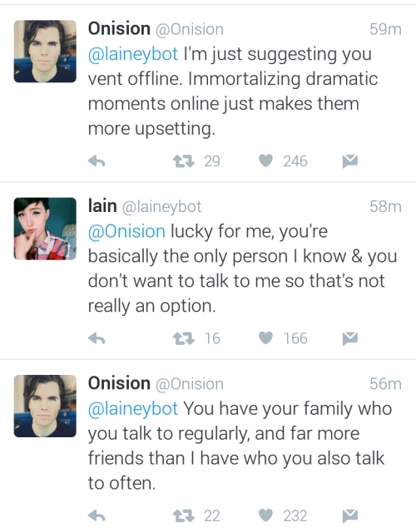Send Onision's 59m tweet via direct message
Image resolution: width=416 pixels, height=532 pixels.
[350, 161]
